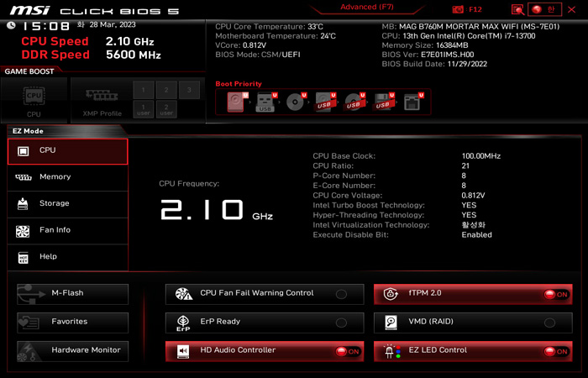Select the network boot device icon
The width and height of the screenshot is (588, 378).
coord(413,102)
